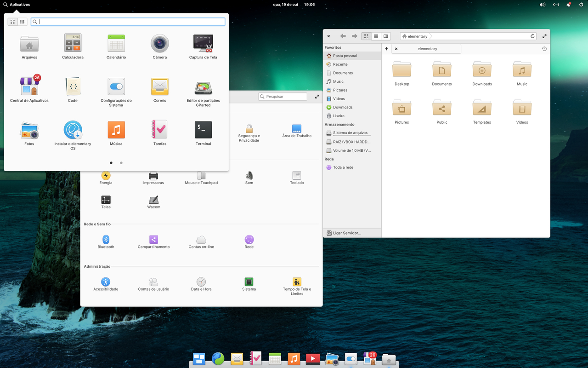
Task: Select the elementary tab in Files
Action: click(427, 48)
